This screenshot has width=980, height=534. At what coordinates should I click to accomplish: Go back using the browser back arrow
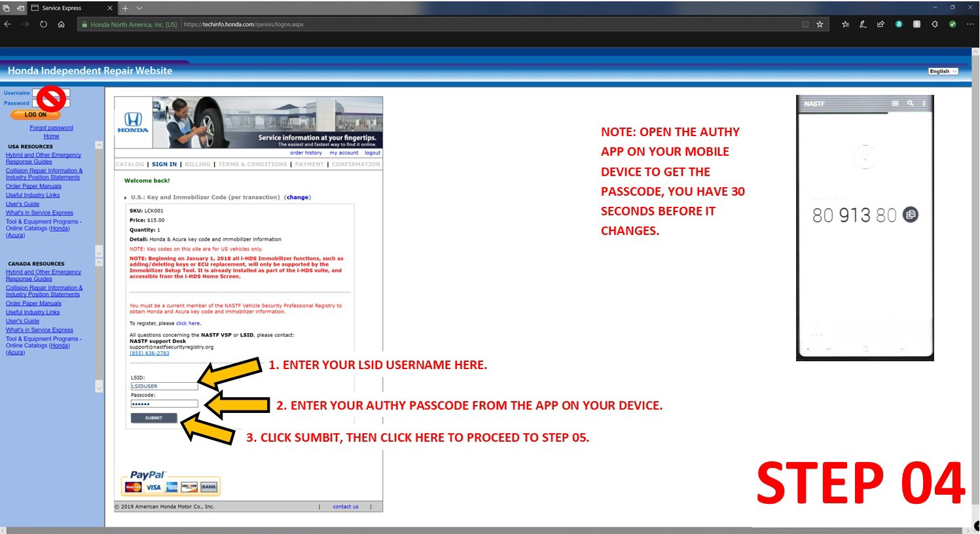tap(7, 24)
